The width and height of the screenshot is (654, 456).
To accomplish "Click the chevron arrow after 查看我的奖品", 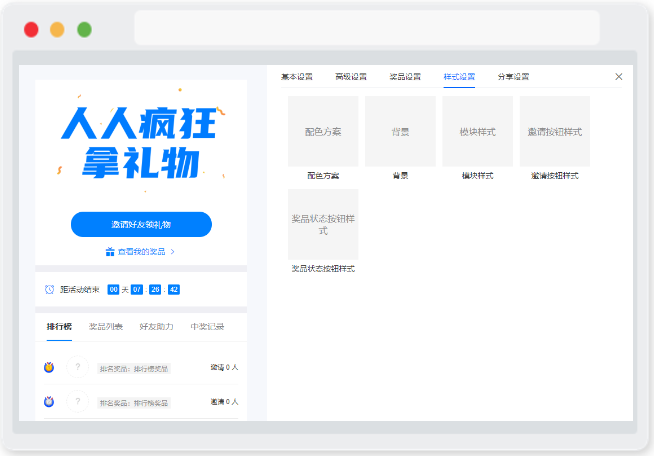I will [173, 252].
